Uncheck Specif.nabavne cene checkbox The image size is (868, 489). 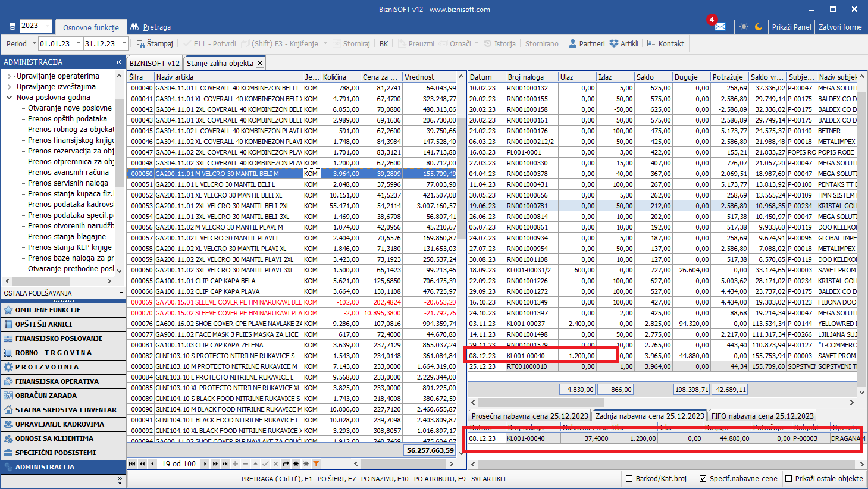703,478
